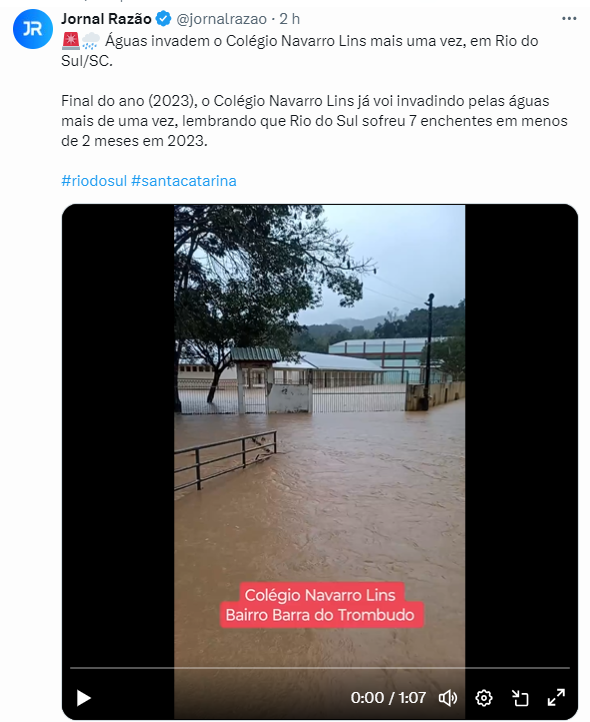
Task: Click the 0:00 / 1:07 time display
Action: coord(388,698)
